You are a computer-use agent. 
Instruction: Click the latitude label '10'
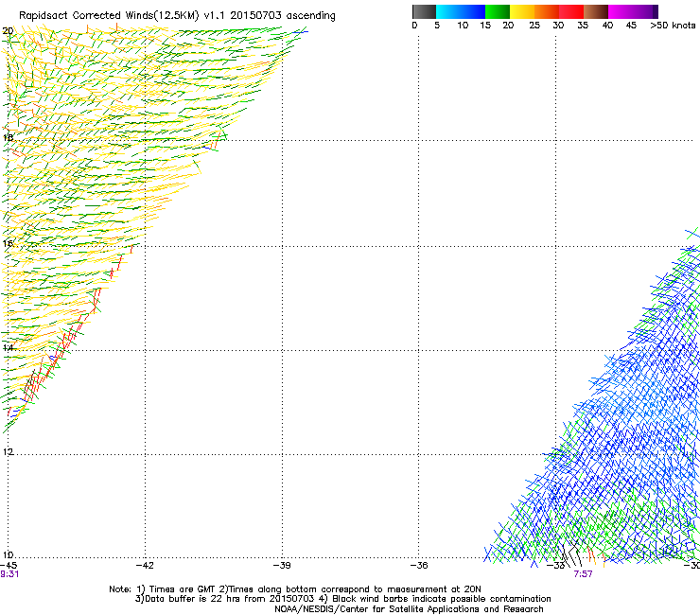coord(8,555)
